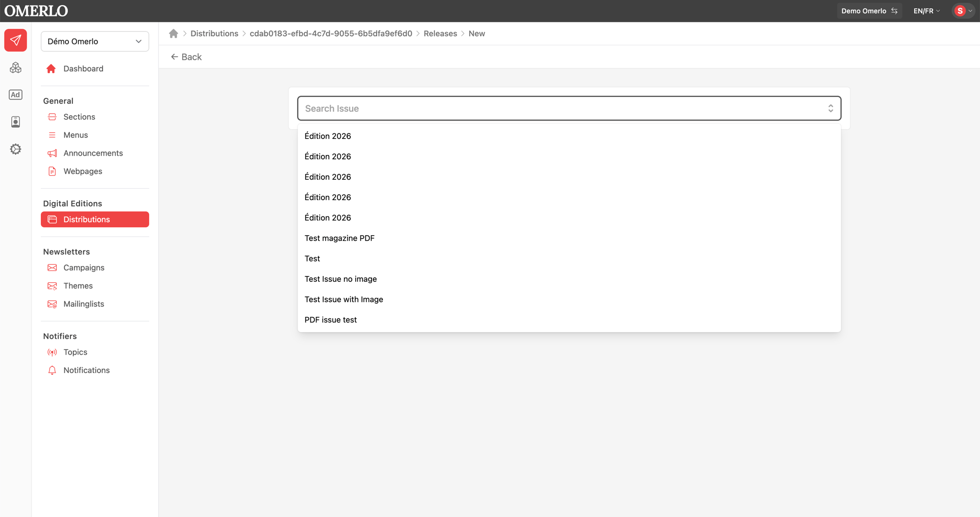980x517 pixels.
Task: Click the Distributions icon in sidebar
Action: (52, 219)
